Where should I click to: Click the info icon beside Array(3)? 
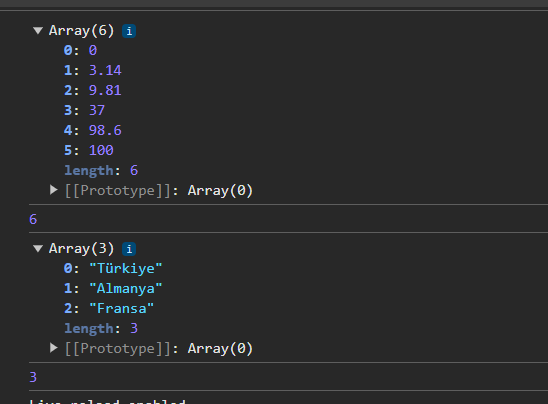(x=129, y=249)
